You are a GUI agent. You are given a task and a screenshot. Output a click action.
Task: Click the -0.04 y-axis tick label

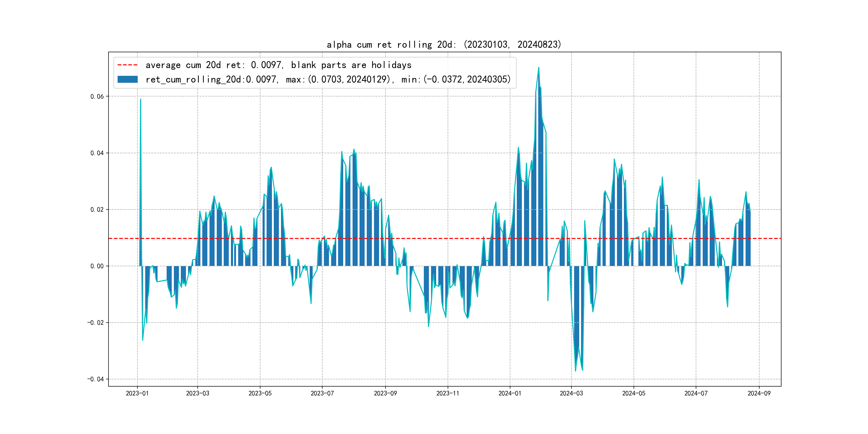tap(96, 379)
